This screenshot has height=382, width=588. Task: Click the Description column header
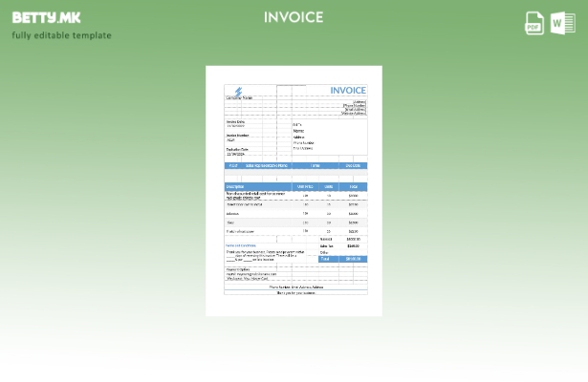pos(235,186)
